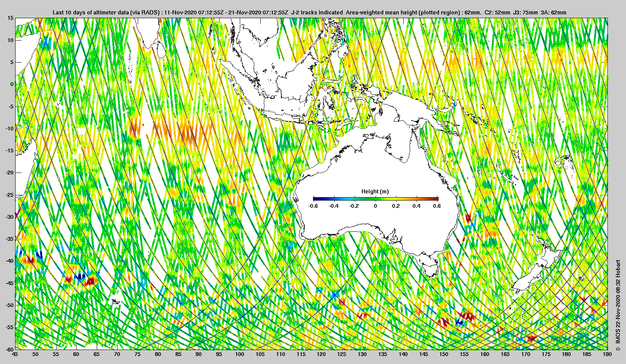Click latitude label 10 on left axis
The image size is (626, 364).
11,40
